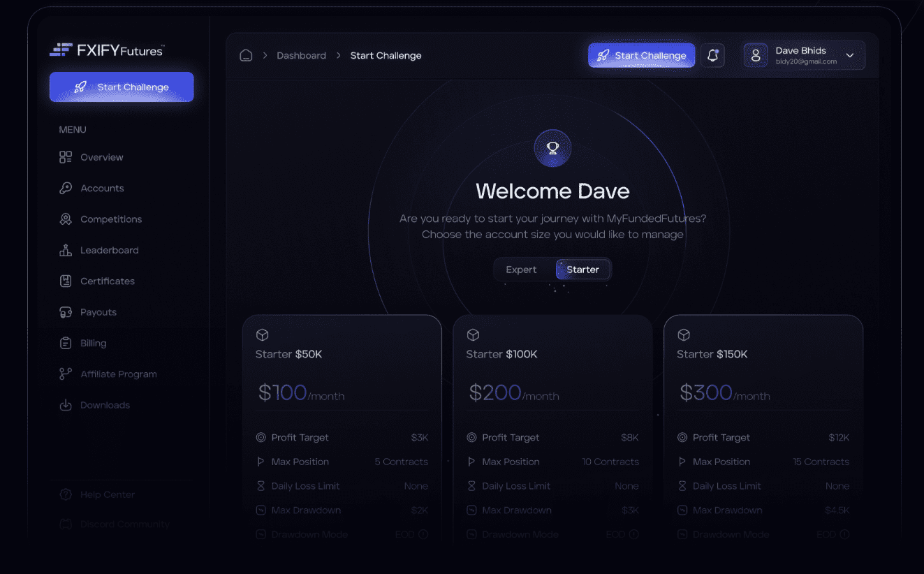Click the Downloads icon in sidebar
924x574 pixels.
click(66, 405)
